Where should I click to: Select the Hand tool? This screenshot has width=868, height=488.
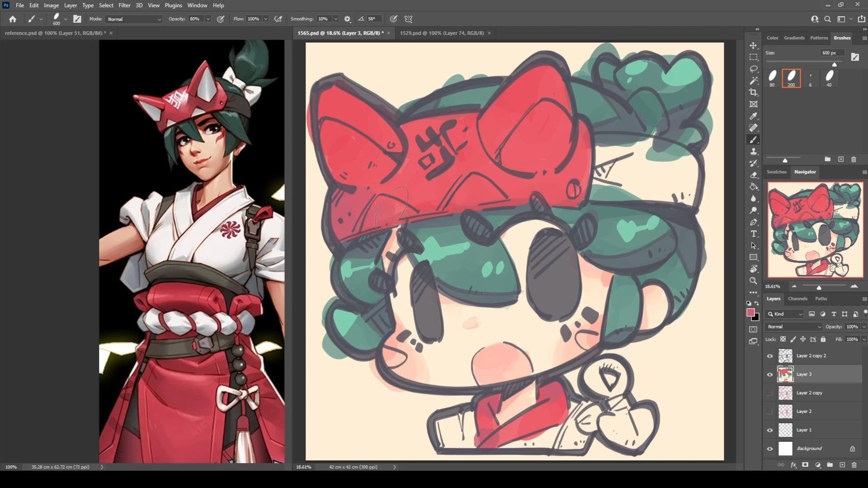click(753, 269)
